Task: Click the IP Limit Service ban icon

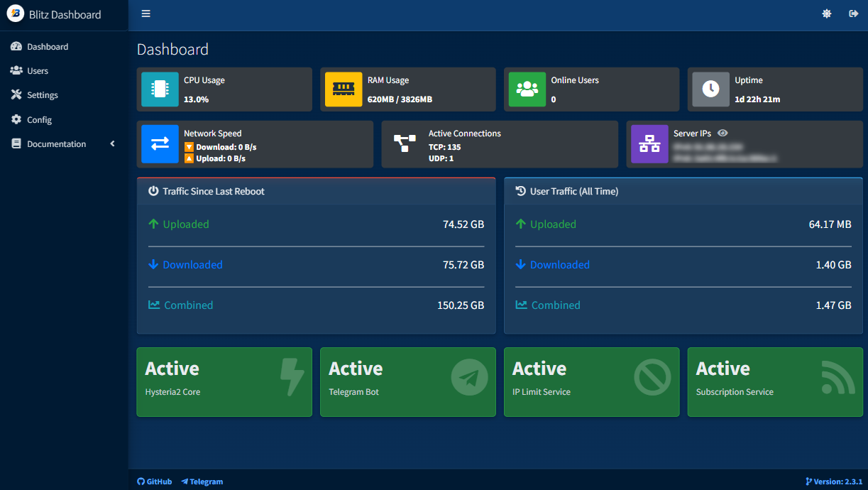Action: (x=653, y=377)
